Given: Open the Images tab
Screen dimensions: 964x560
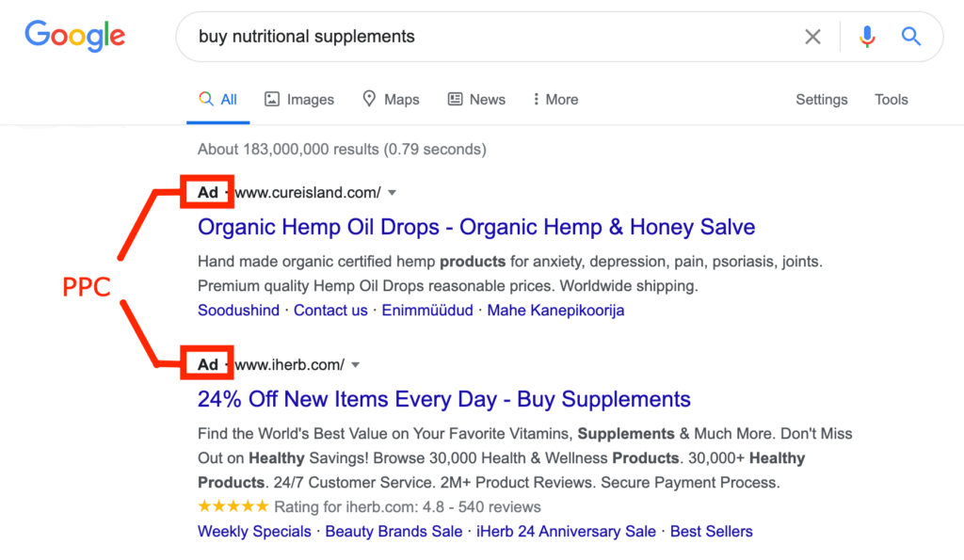Looking at the screenshot, I should [x=299, y=100].
